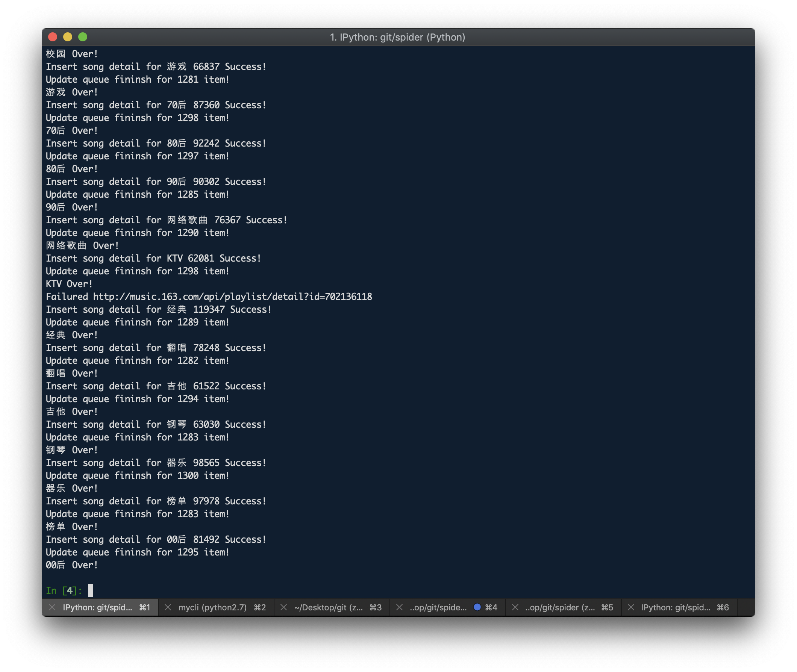797x672 pixels.
Task: Click the empty tab bar area after ⌘6
Action: (745, 607)
